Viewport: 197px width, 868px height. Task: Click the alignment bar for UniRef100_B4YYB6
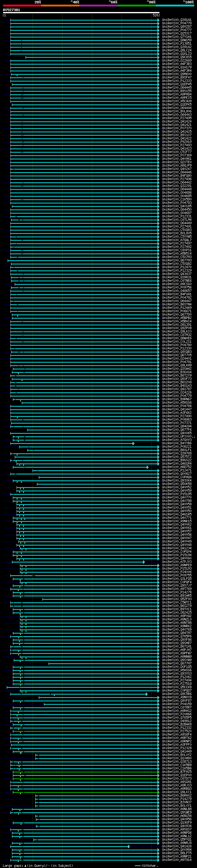72,443
